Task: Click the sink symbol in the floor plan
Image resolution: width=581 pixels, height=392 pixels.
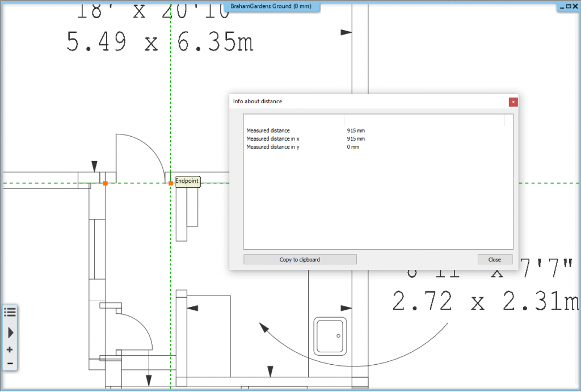Action: [330, 336]
